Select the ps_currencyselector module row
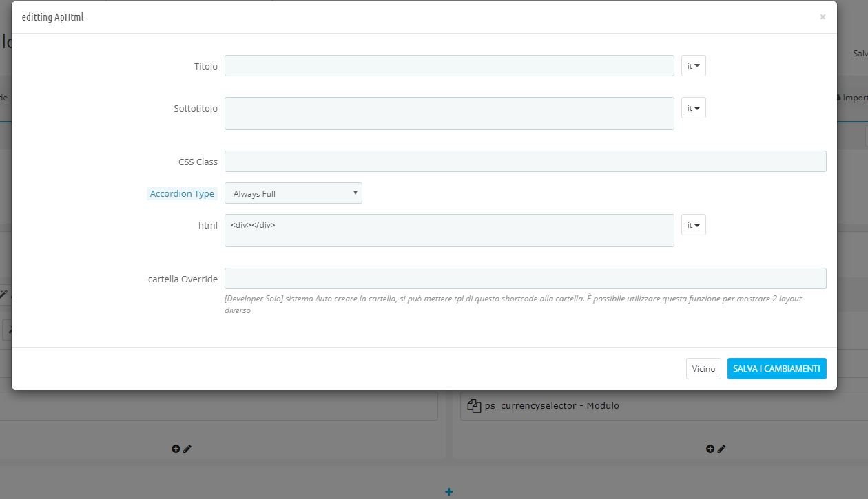868x499 pixels. [x=663, y=406]
